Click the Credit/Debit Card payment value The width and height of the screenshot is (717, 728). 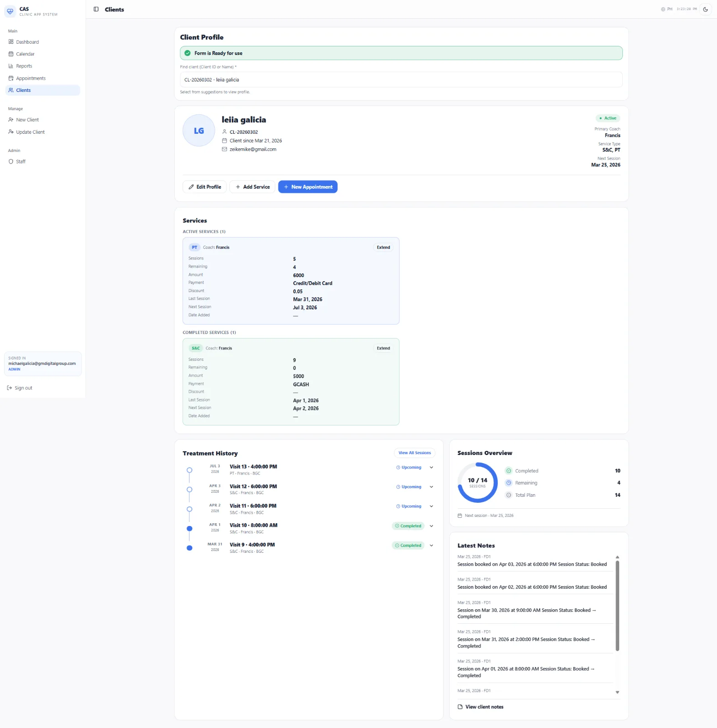point(313,283)
